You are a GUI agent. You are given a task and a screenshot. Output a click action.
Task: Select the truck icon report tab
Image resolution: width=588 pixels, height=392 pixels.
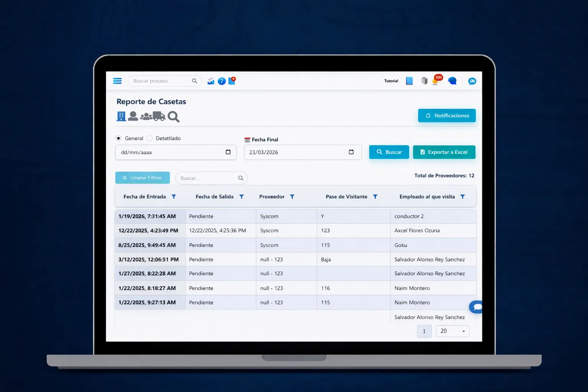click(x=159, y=116)
